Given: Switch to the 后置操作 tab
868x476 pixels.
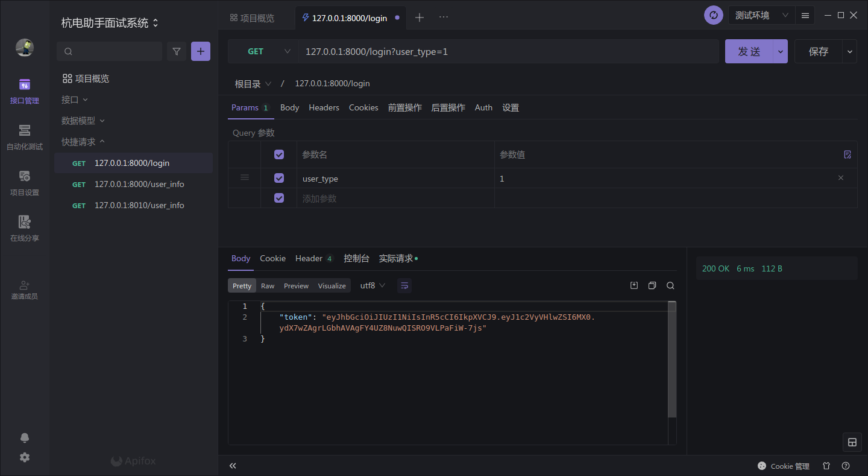Looking at the screenshot, I should (x=448, y=107).
